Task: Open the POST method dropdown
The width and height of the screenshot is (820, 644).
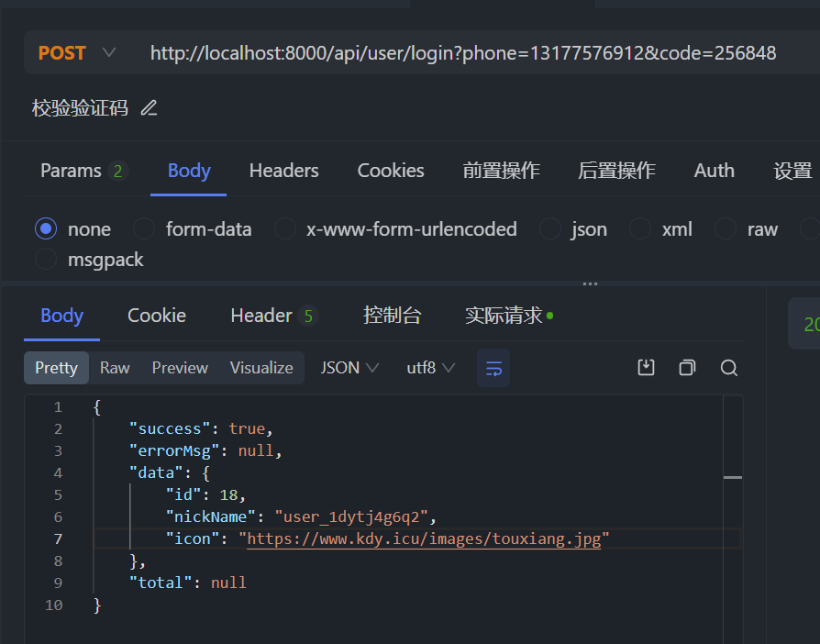Action: [x=77, y=53]
